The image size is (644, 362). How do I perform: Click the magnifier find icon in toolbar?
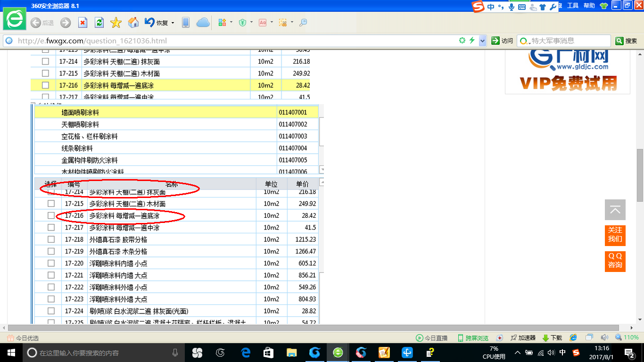[303, 23]
